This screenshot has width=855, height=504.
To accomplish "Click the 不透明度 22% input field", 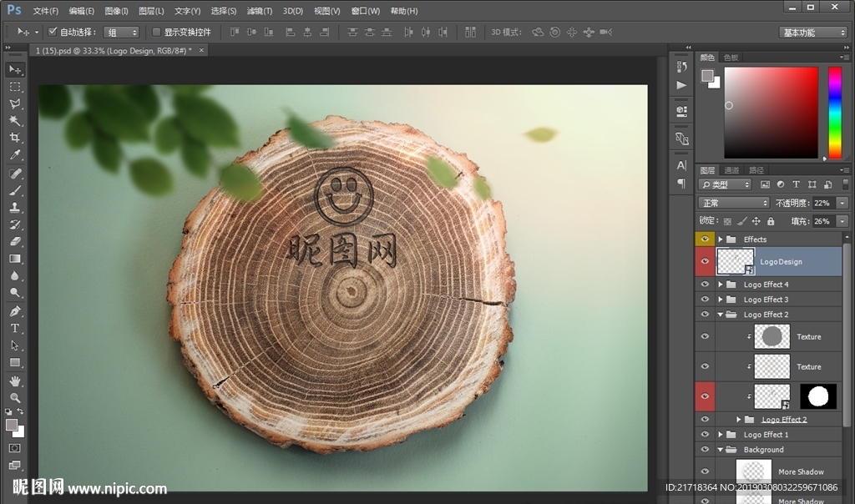I will pos(824,204).
